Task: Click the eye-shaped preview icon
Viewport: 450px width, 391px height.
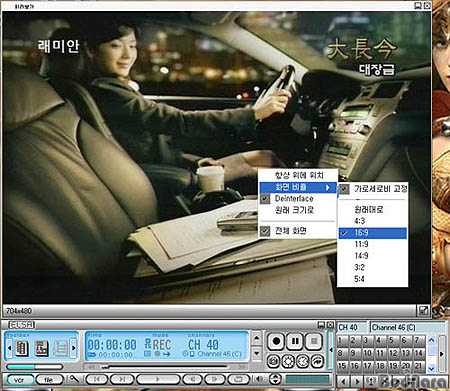Action: point(317,361)
